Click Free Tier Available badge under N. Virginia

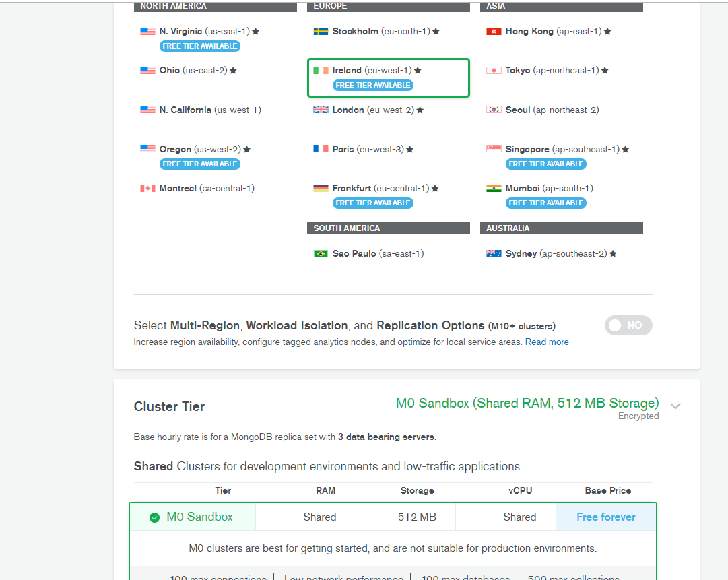[200, 46]
